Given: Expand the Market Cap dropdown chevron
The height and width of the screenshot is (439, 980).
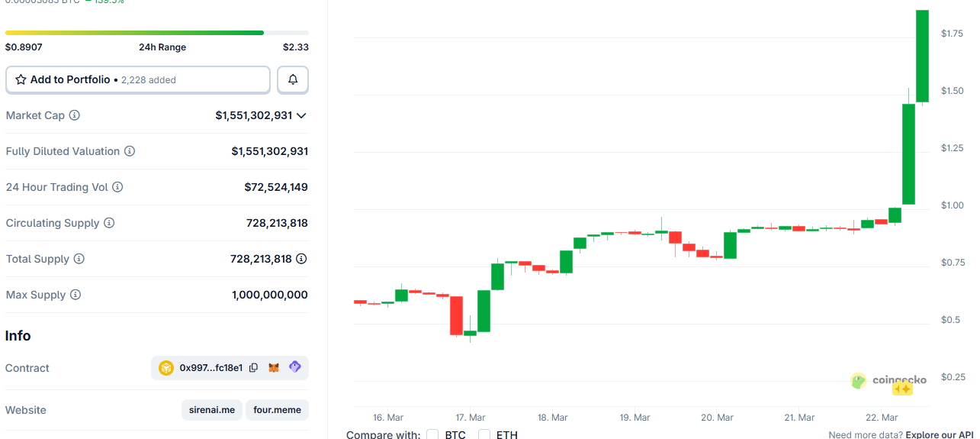Looking at the screenshot, I should [301, 116].
